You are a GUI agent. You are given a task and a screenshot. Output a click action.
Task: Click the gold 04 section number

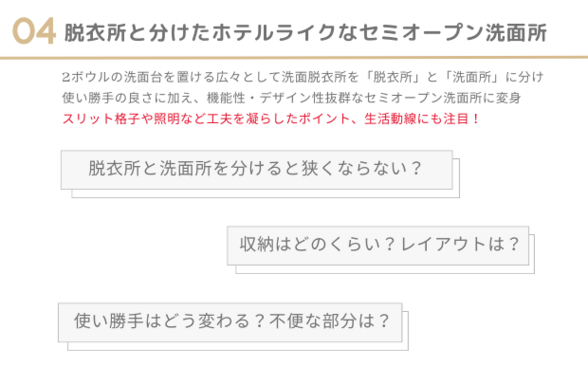[34, 32]
